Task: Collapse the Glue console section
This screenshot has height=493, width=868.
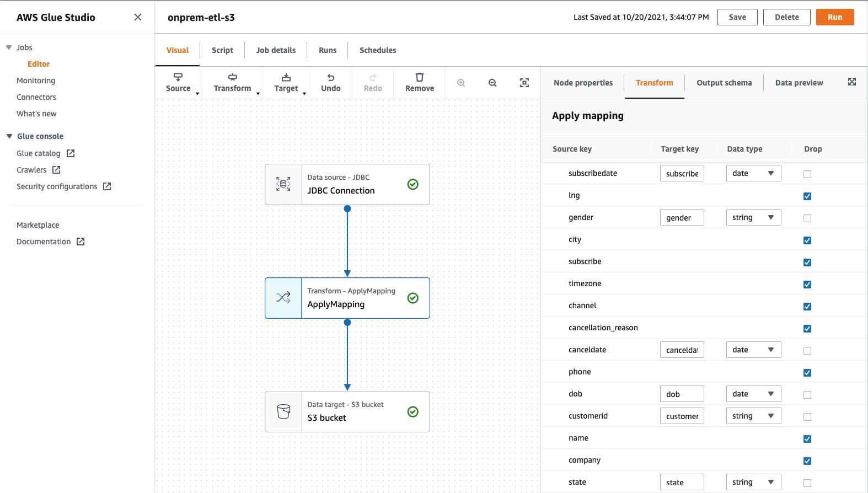Action: point(9,136)
